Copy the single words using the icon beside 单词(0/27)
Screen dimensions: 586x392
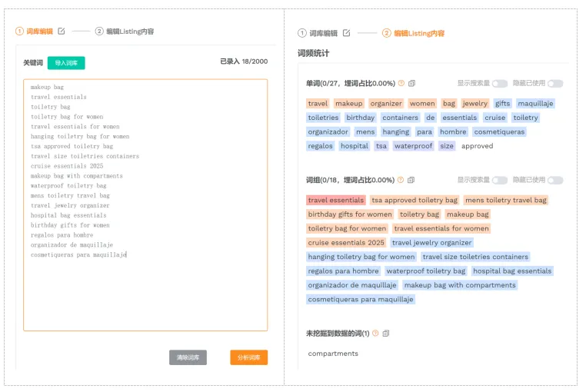(x=412, y=83)
